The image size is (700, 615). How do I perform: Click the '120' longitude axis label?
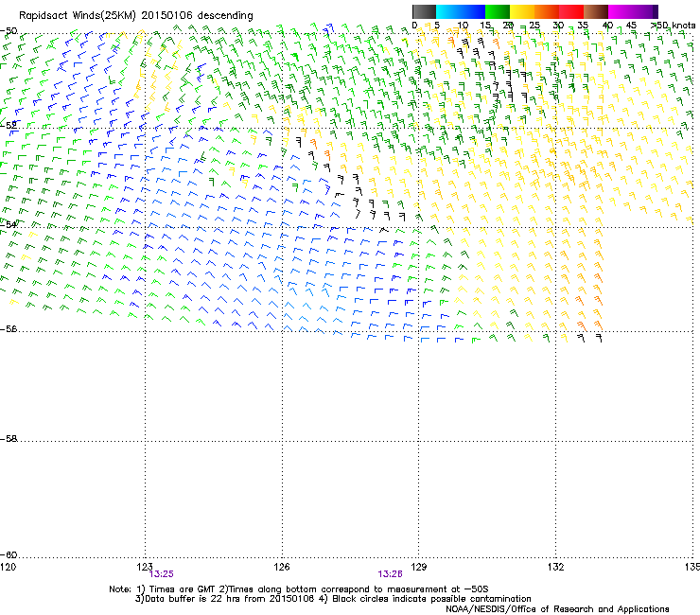pyautogui.click(x=8, y=567)
